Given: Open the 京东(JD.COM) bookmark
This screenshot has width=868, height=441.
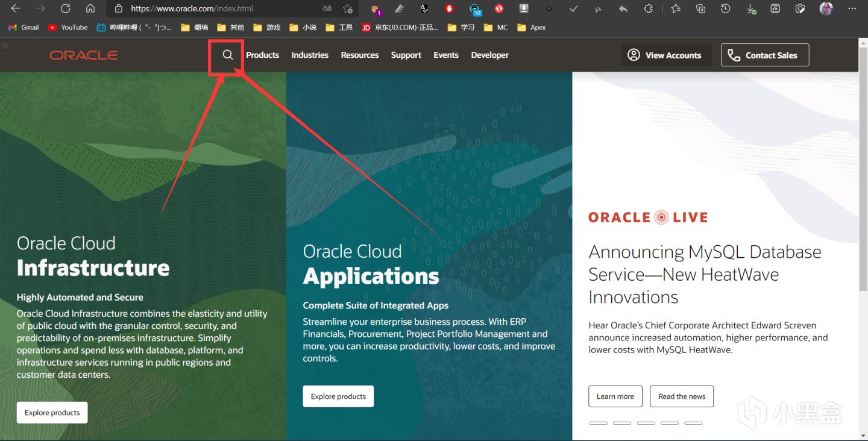Looking at the screenshot, I should click(400, 27).
